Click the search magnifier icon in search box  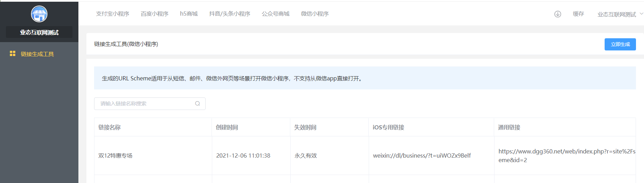pos(198,104)
